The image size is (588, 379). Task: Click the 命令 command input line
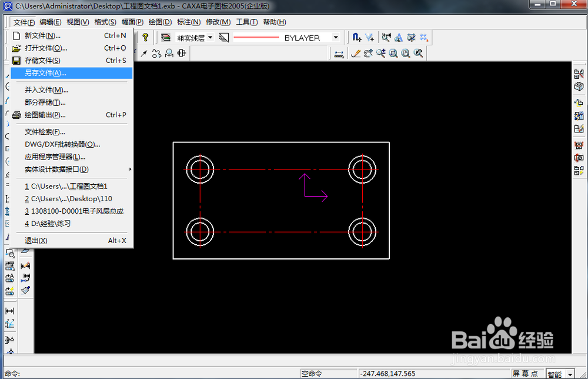pyautogui.click(x=151, y=374)
